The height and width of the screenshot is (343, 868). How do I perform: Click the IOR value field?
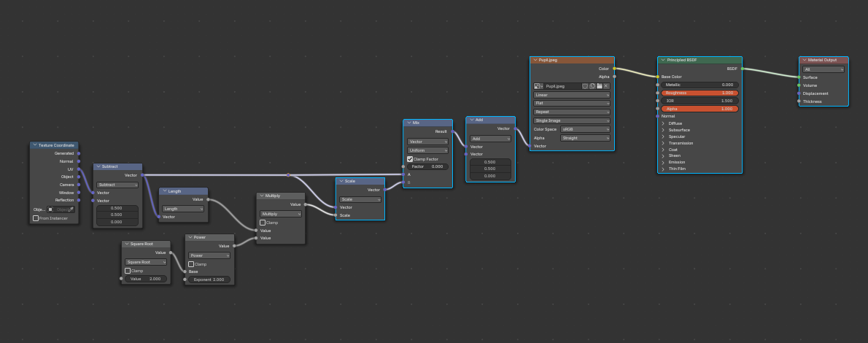(x=700, y=101)
